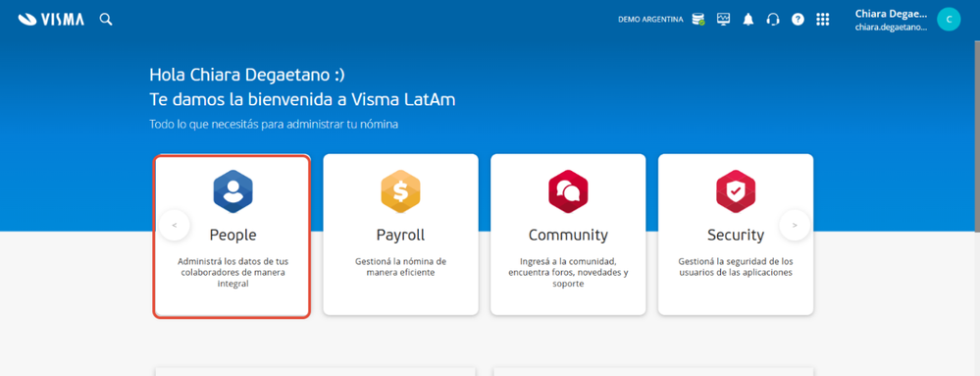Click the database status icon
Viewport: 980px width, 376px height.
[698, 20]
